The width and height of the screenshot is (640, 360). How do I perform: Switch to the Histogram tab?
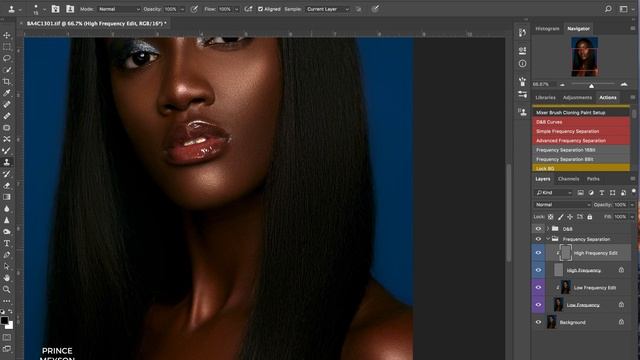(547, 29)
